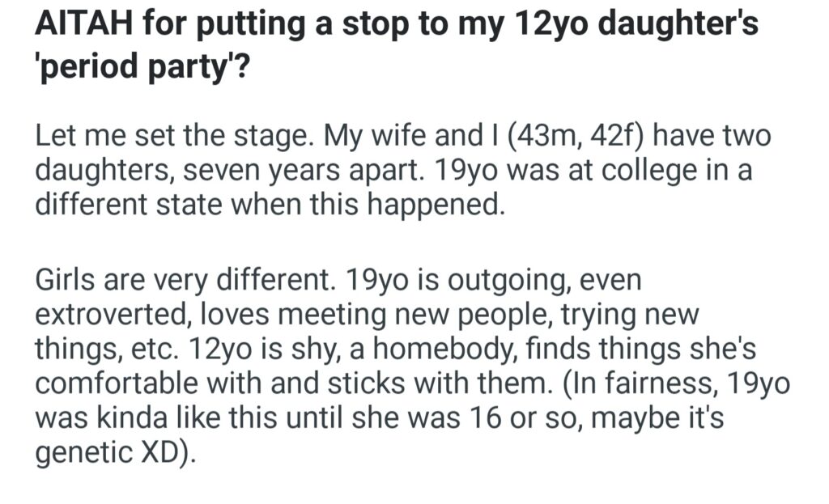829x504 pixels.
Task: Click the phrase 'different state when this happened'
Action: (269, 203)
